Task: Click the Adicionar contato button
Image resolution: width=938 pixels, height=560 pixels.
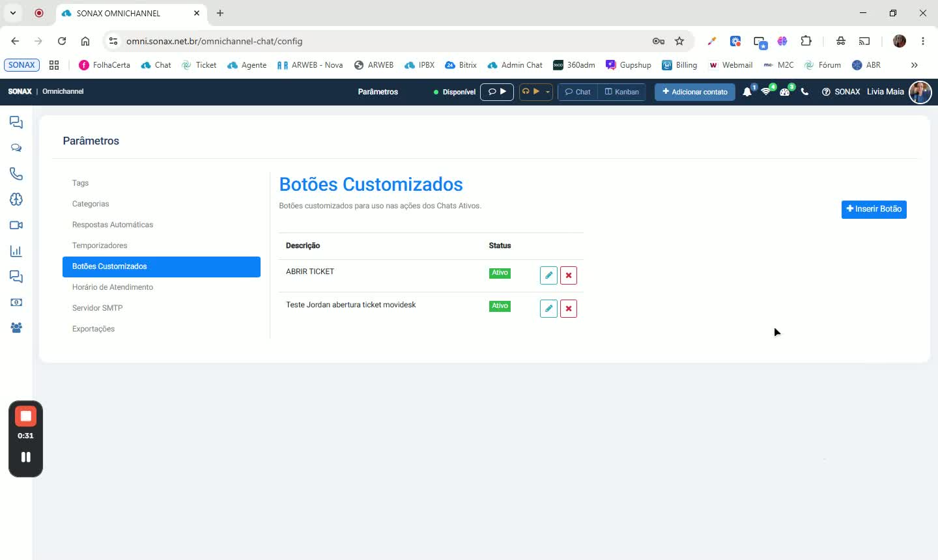Action: [x=695, y=92]
